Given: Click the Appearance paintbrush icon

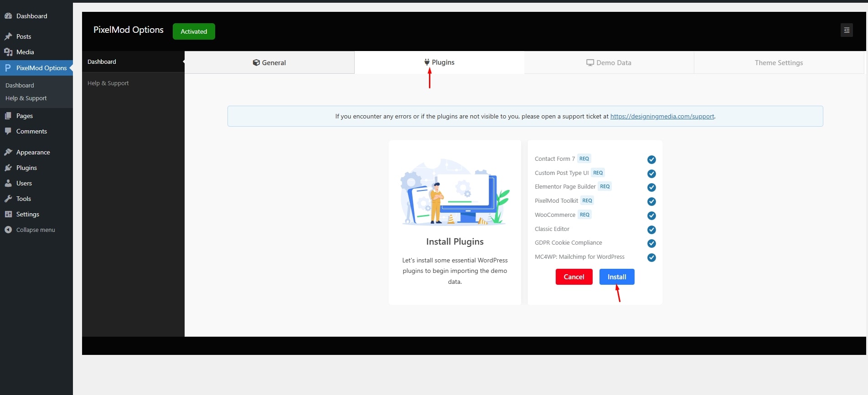Looking at the screenshot, I should (x=8, y=152).
